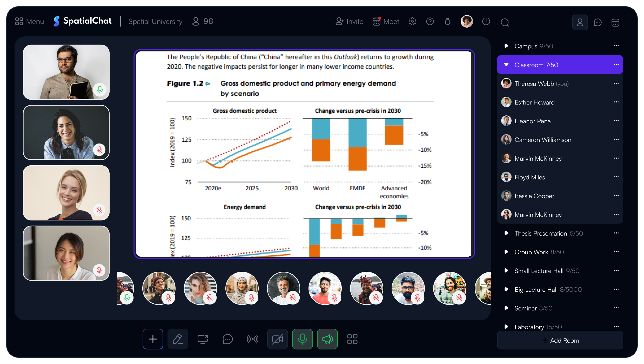Open the help question mark icon
The height and width of the screenshot is (364, 644).
(x=430, y=22)
